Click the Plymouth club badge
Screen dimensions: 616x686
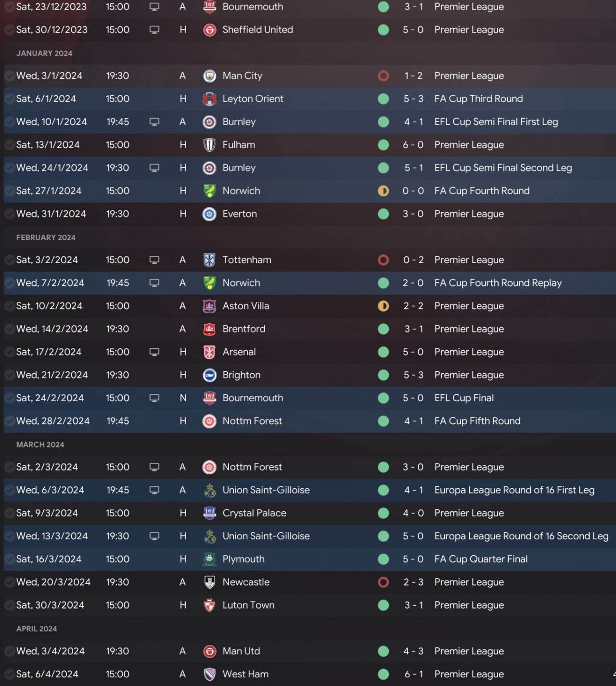click(x=209, y=559)
